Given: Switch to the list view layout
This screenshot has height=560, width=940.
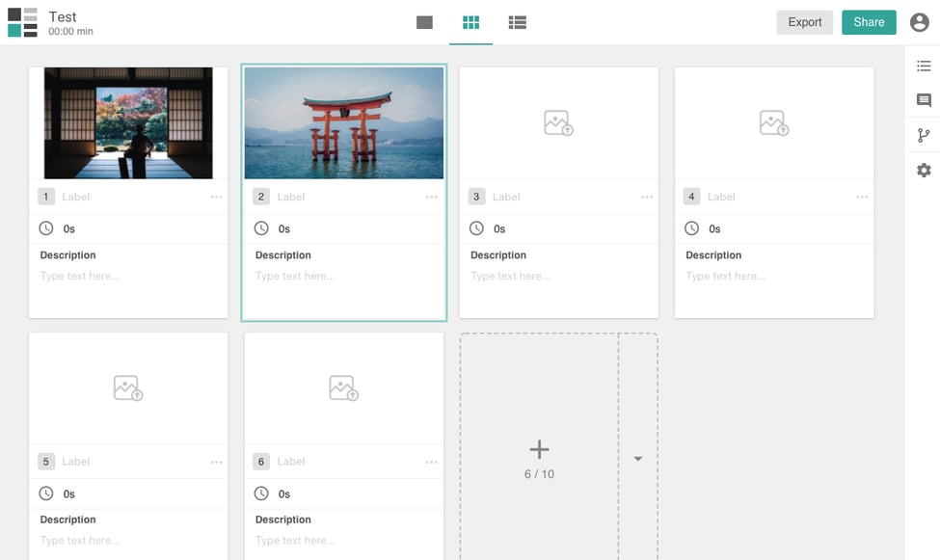Looking at the screenshot, I should pos(518,21).
